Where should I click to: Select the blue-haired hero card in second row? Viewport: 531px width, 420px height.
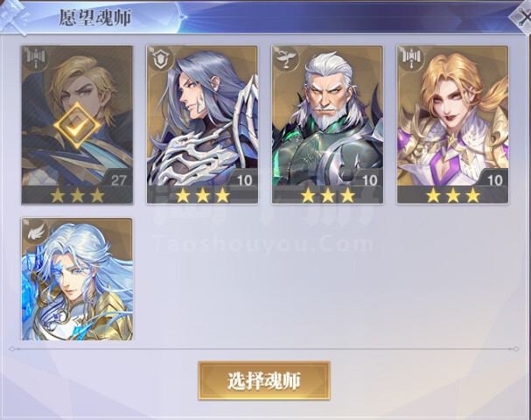coord(77,279)
